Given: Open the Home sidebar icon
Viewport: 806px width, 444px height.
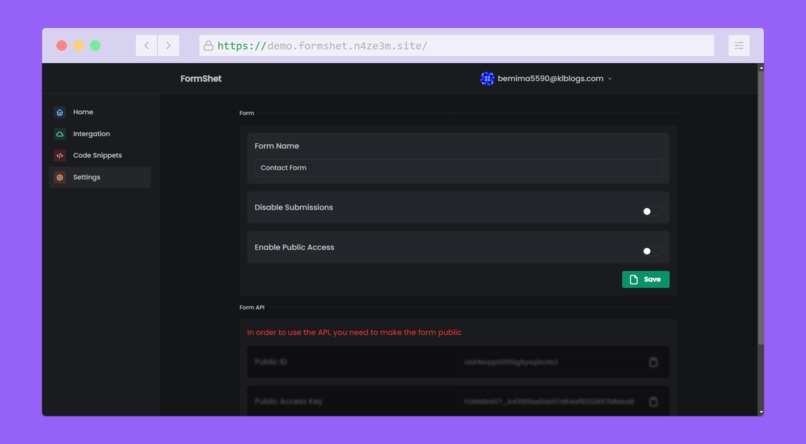Looking at the screenshot, I should click(x=60, y=112).
